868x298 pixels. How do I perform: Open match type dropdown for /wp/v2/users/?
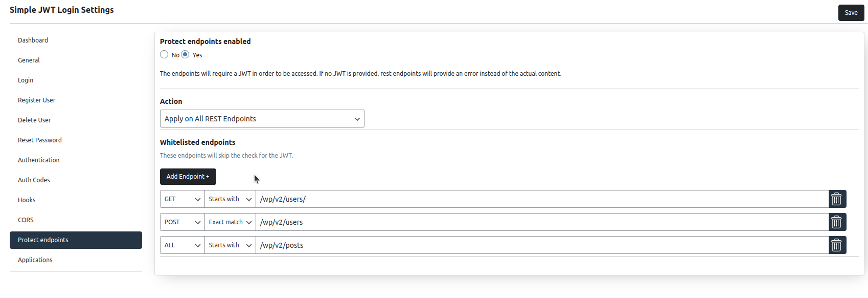[x=230, y=199]
